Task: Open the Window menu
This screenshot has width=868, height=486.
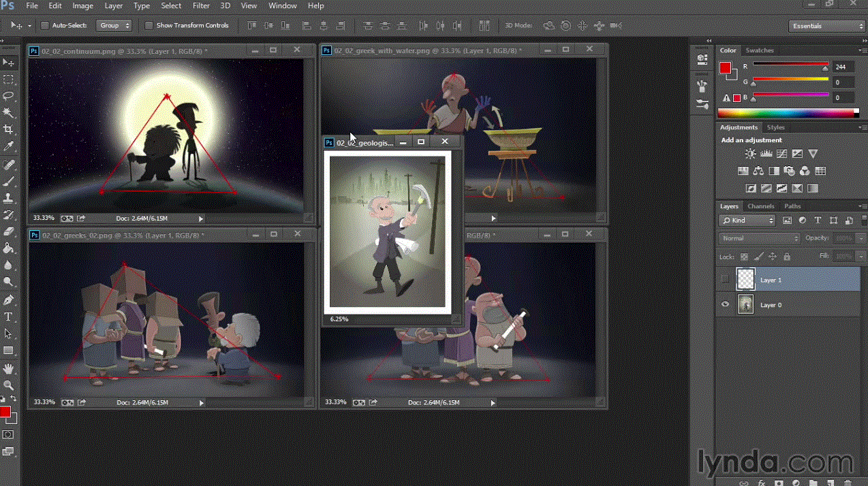Action: [x=282, y=5]
